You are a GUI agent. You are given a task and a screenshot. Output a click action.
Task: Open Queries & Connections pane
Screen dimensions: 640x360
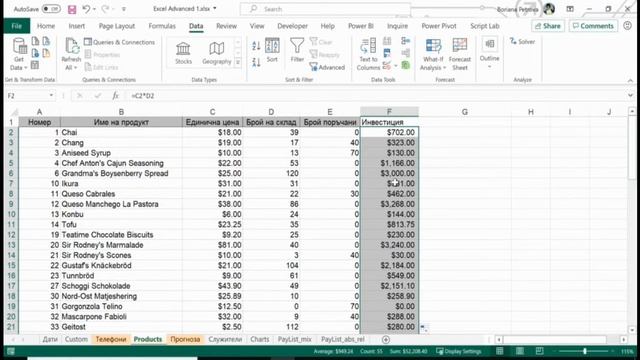click(119, 42)
